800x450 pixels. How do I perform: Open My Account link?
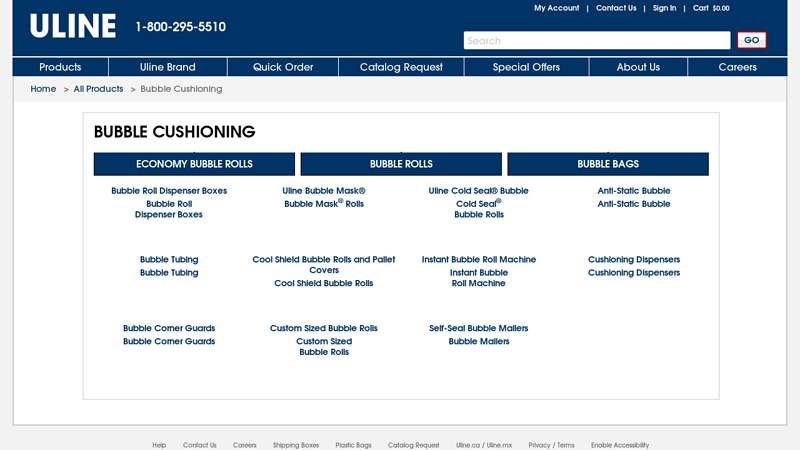click(556, 8)
